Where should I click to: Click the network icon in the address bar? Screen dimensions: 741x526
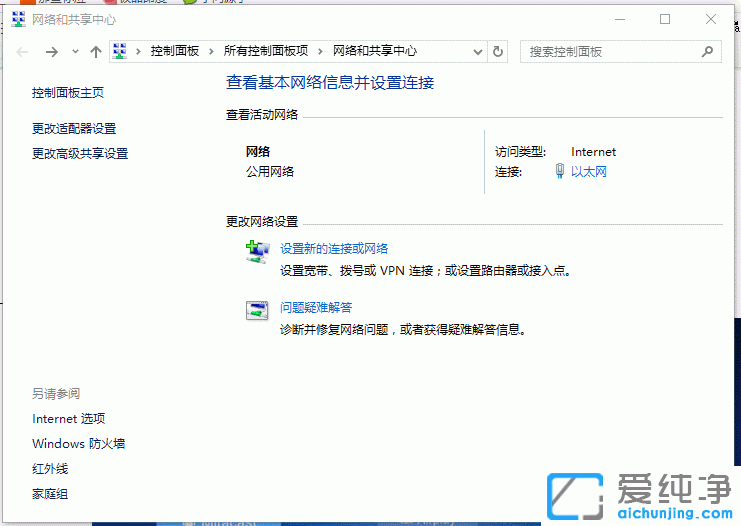pos(121,51)
